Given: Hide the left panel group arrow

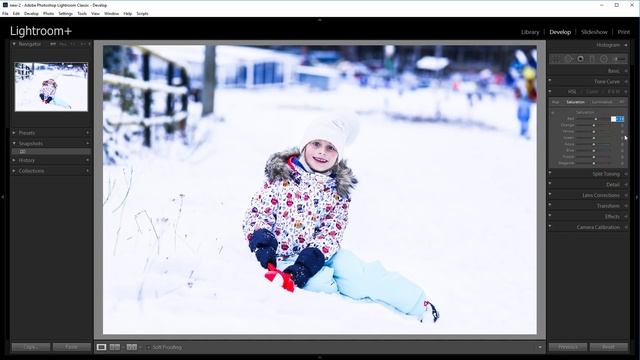Looking at the screenshot, I should [2, 197].
